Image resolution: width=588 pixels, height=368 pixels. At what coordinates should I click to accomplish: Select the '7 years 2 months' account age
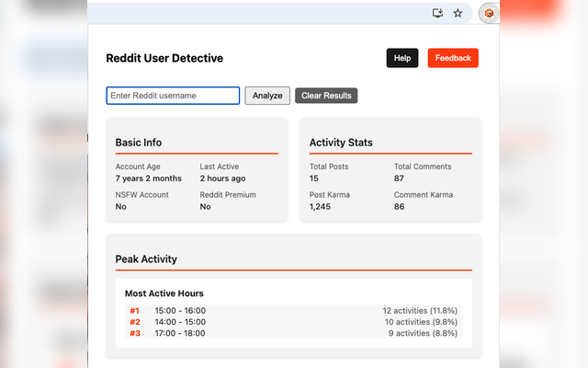point(149,178)
